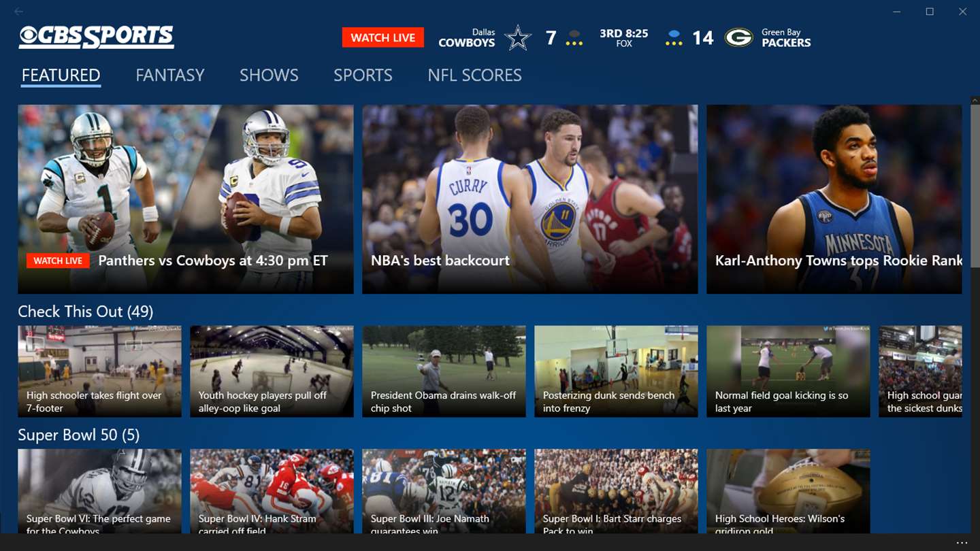
Task: Click the Dallas Cowboys star logo
Action: 518,37
